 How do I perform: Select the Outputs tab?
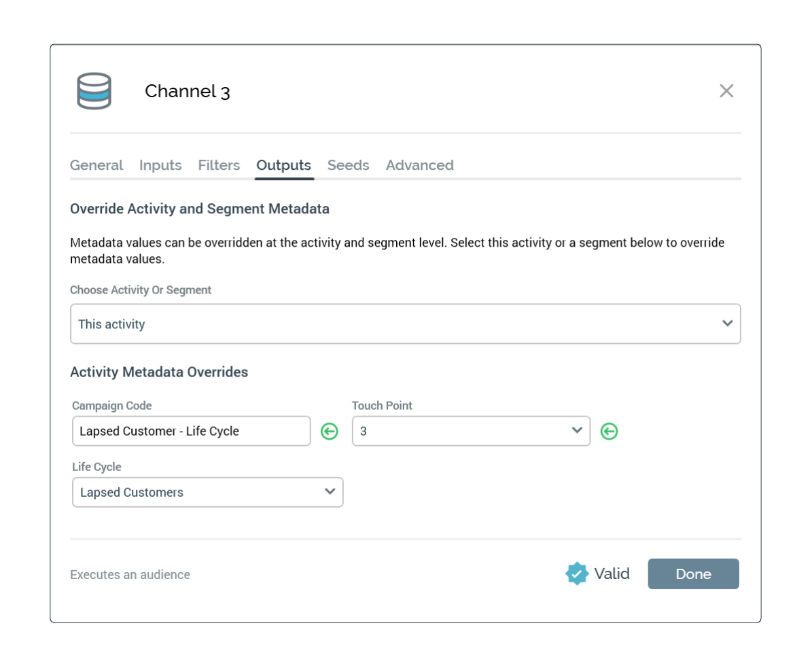click(x=283, y=165)
